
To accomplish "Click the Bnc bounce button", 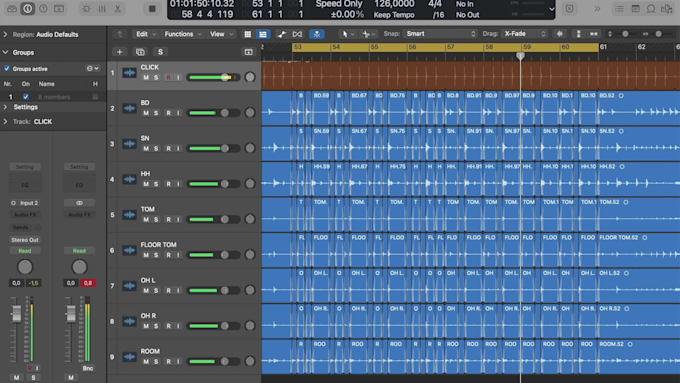I will pos(88,368).
